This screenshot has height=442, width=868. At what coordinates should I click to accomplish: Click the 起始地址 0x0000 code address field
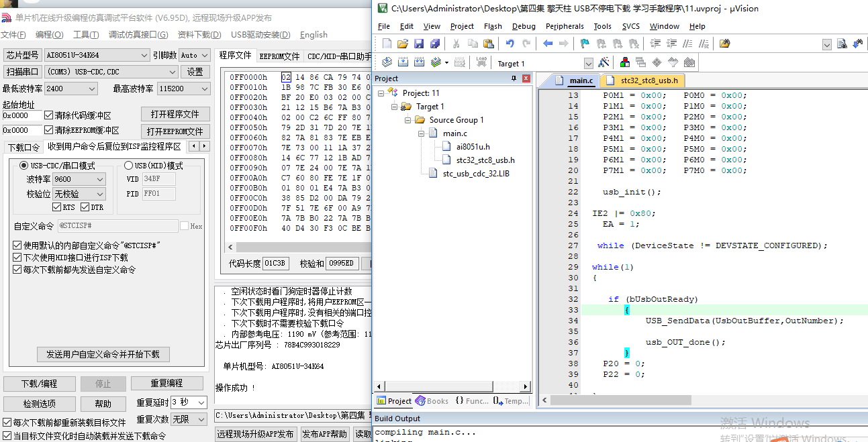click(x=22, y=115)
